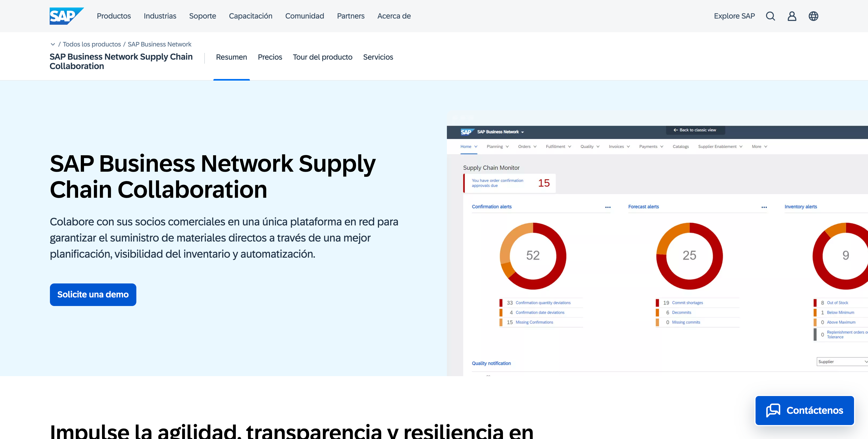Click SAP logo in embedded dashboard

(x=467, y=132)
